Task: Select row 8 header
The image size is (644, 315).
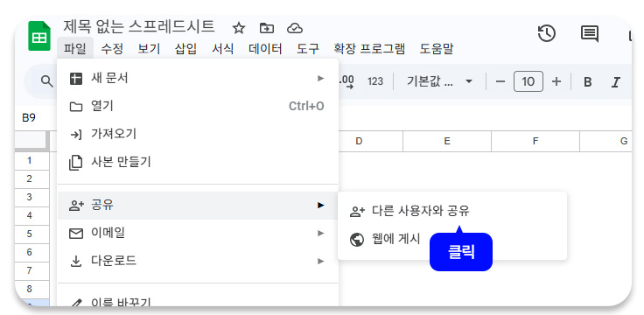Action: point(32,289)
